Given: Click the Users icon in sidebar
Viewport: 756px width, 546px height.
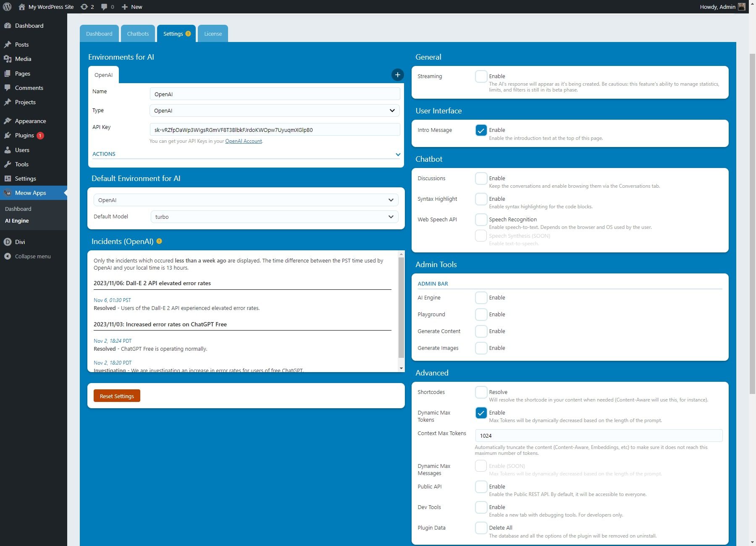Looking at the screenshot, I should pyautogui.click(x=8, y=150).
